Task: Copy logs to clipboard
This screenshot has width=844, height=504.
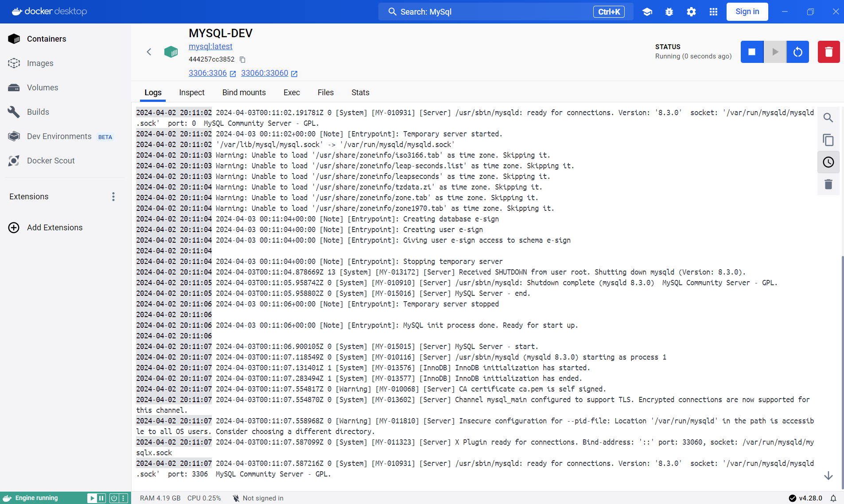Action: coord(828,140)
